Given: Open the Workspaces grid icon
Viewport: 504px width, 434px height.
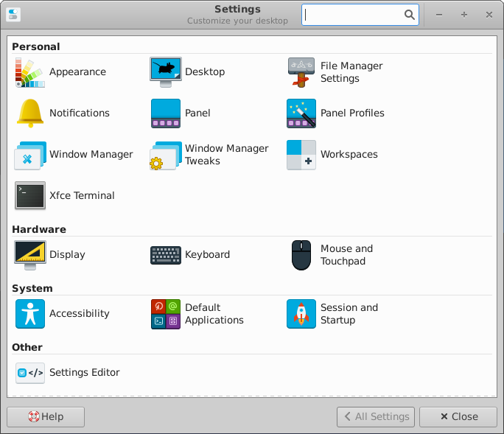Looking at the screenshot, I should (x=301, y=155).
